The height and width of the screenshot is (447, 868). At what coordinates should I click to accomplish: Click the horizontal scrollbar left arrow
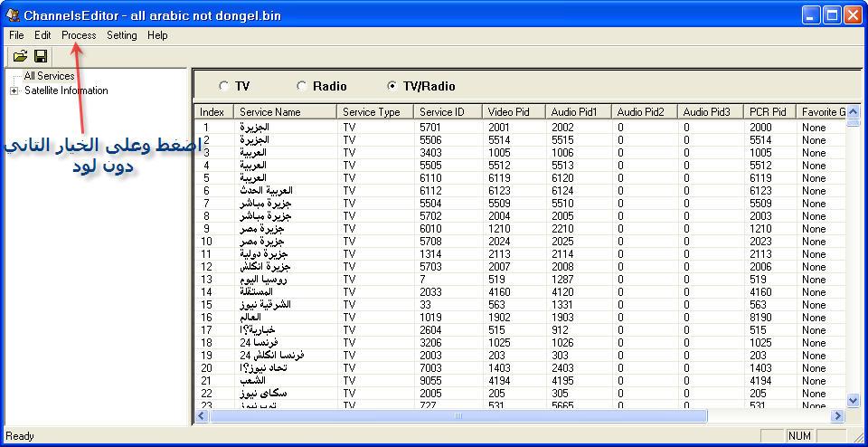pos(202,415)
